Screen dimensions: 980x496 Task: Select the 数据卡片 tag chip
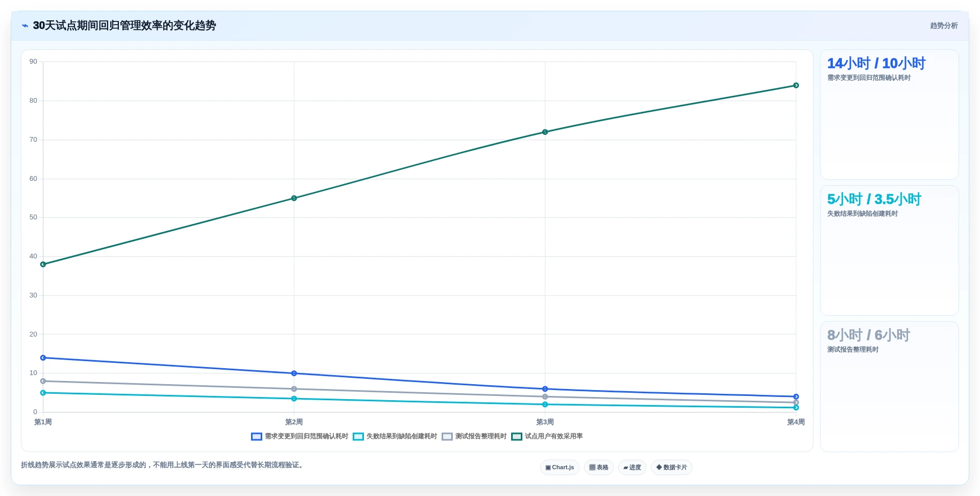point(672,468)
